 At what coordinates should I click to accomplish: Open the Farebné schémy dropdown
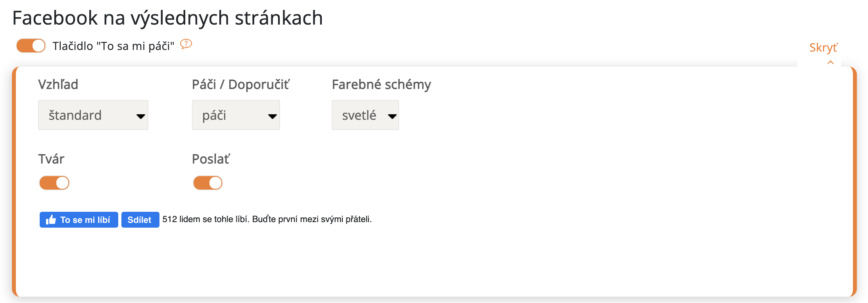365,115
